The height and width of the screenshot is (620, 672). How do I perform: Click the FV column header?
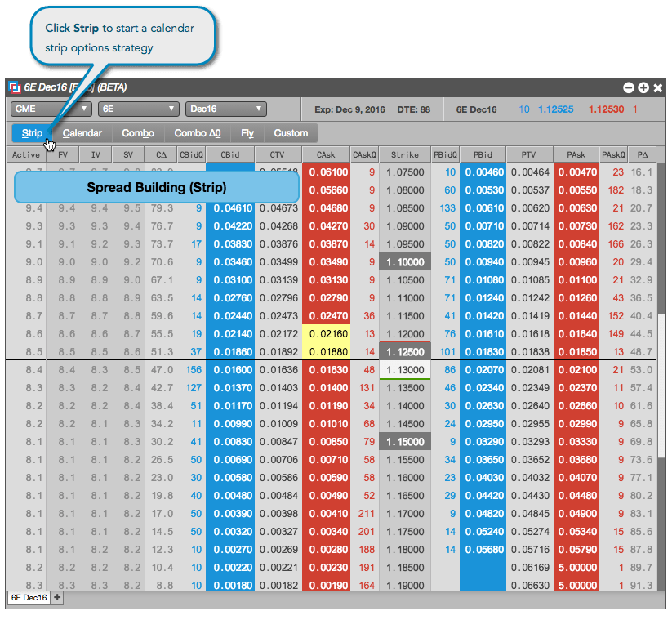[x=63, y=154]
